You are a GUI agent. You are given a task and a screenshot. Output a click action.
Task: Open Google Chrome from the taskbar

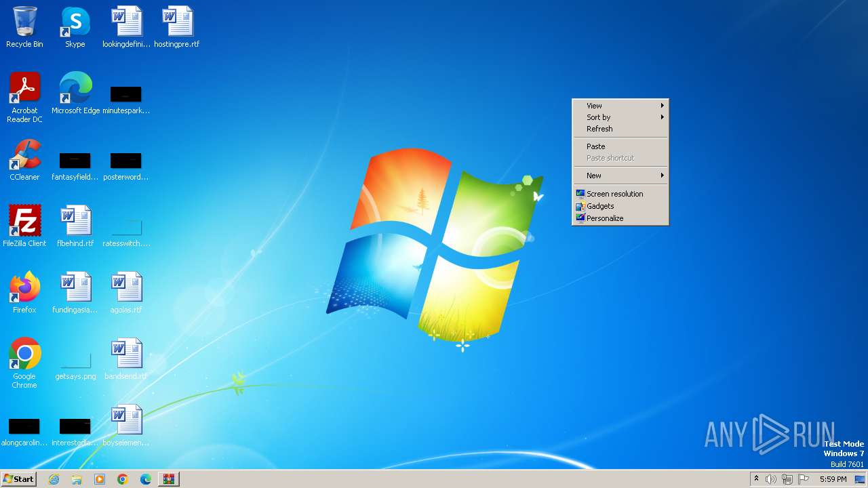123,479
